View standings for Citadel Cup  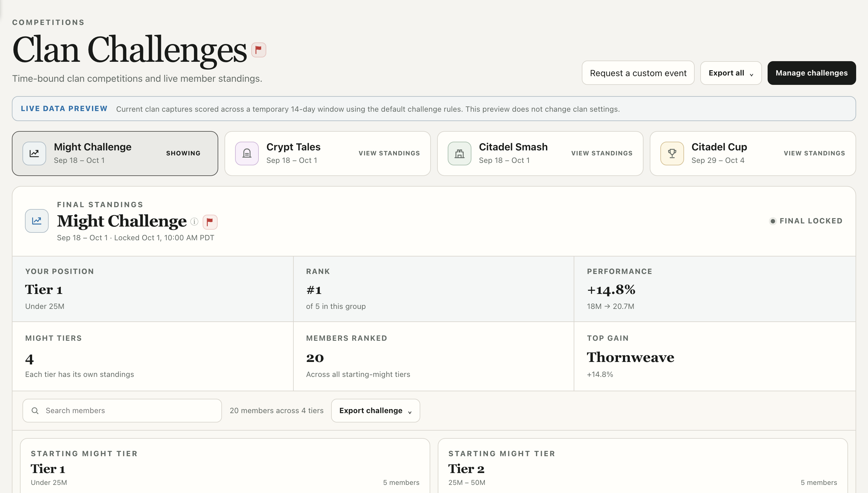point(814,154)
